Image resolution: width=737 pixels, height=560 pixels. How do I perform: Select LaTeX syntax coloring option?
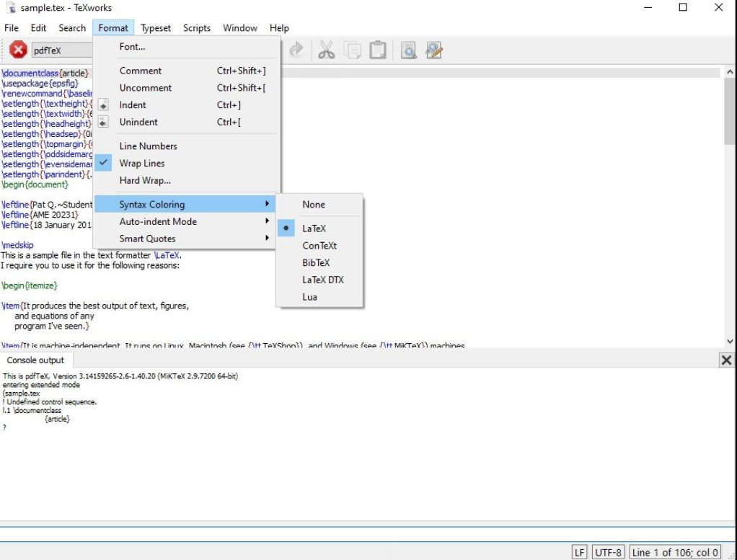(314, 228)
